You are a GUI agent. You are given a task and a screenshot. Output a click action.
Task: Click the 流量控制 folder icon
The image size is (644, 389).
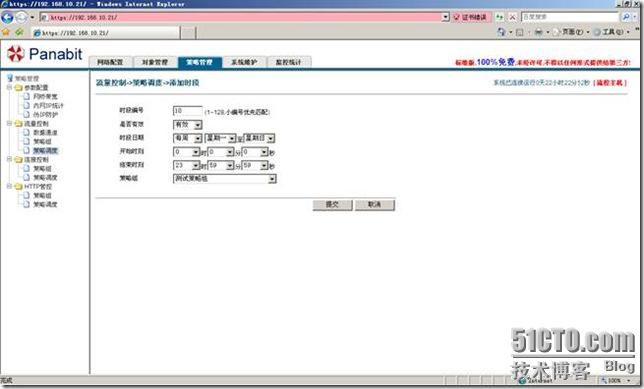coord(18,124)
